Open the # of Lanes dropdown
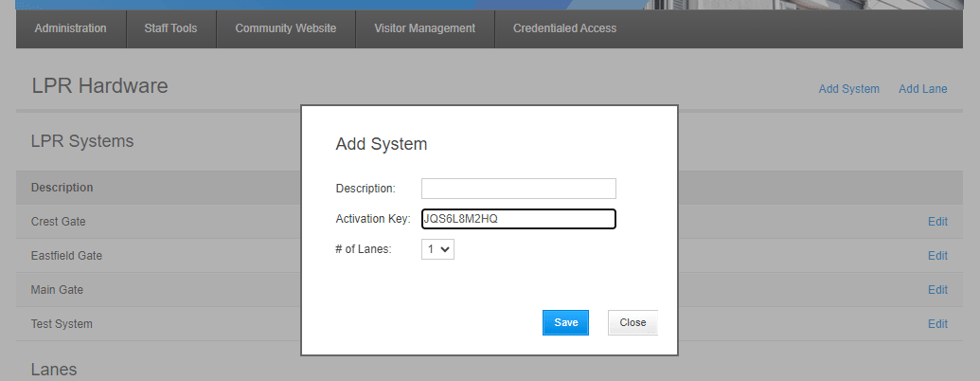 click(x=437, y=249)
